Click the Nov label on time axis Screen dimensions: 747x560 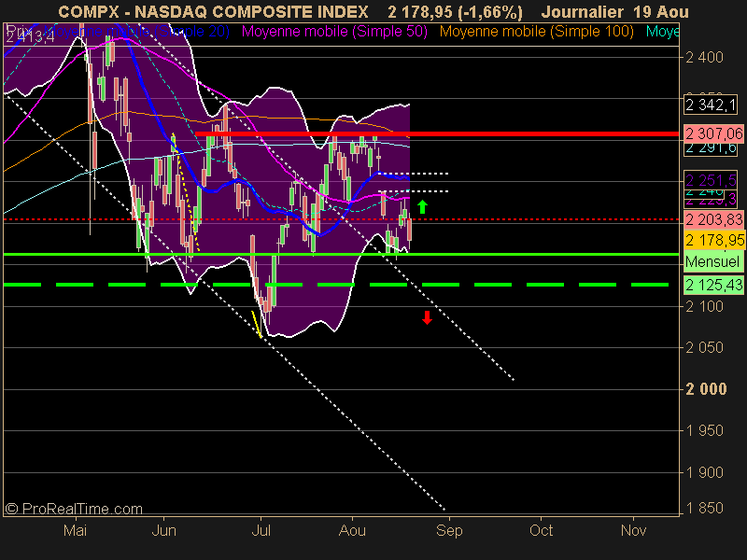click(x=633, y=530)
